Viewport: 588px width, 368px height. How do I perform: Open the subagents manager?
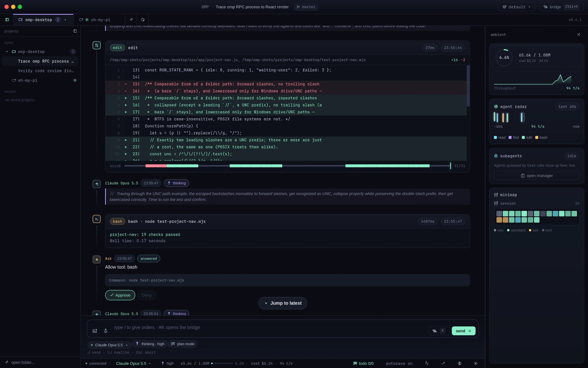pos(537,176)
